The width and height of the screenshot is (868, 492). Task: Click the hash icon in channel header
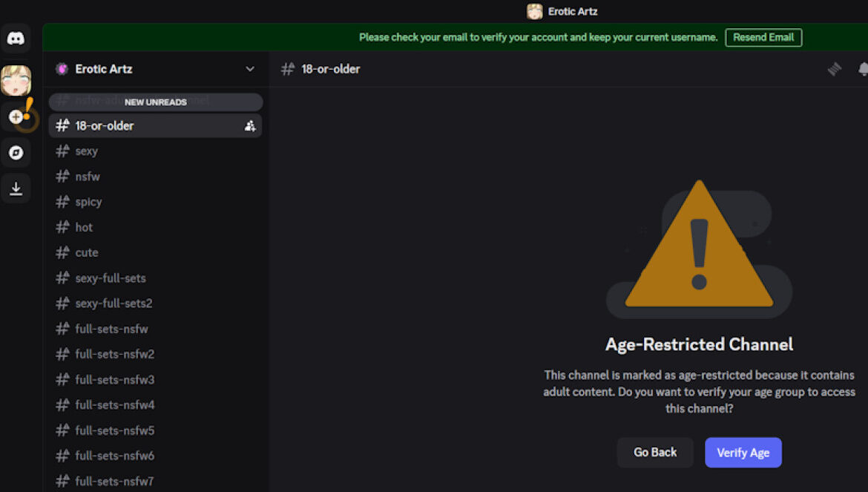tap(287, 69)
